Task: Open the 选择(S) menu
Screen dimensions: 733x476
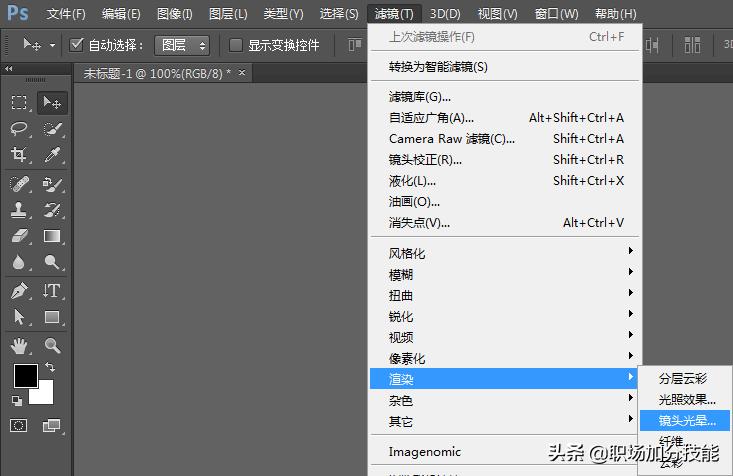Action: (339, 14)
